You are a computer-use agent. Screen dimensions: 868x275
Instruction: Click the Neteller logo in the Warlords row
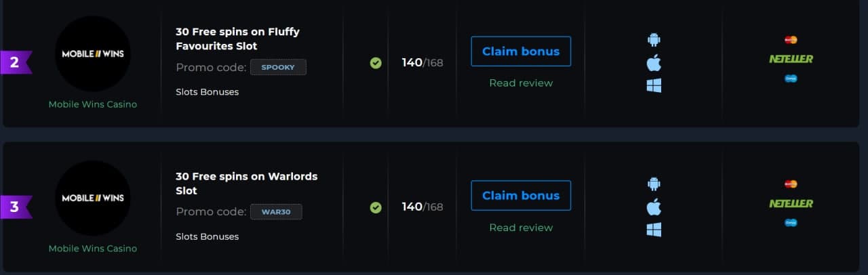pos(791,203)
